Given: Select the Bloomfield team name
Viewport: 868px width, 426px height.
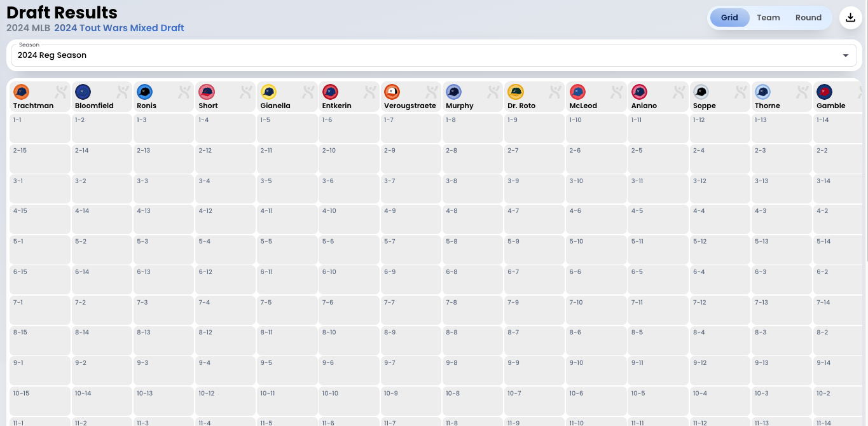Looking at the screenshot, I should pos(94,106).
